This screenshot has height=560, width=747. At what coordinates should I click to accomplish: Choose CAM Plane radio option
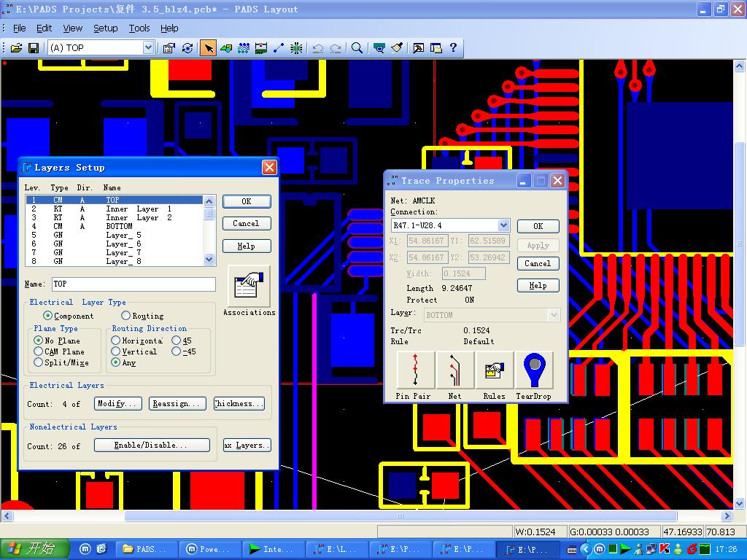coord(39,351)
